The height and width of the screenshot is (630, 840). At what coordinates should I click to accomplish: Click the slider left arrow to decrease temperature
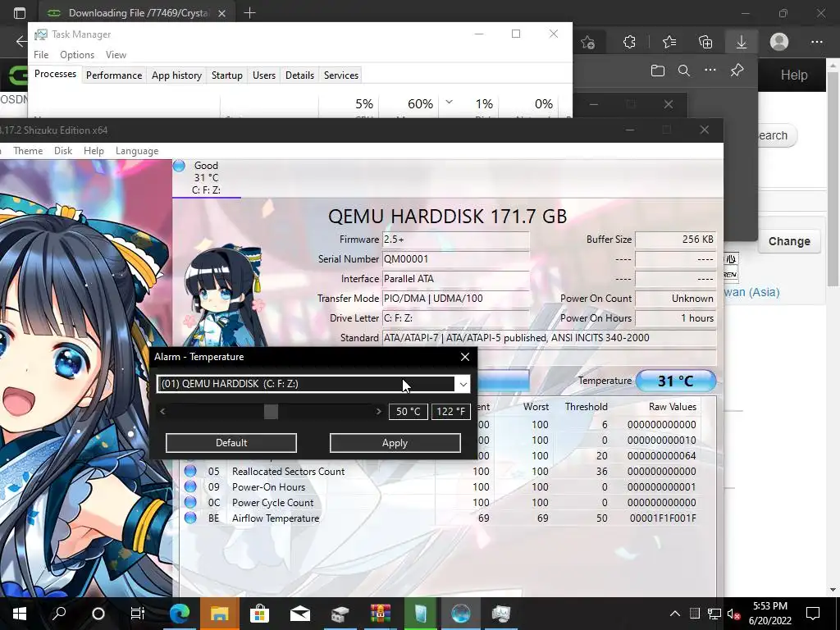(162, 412)
